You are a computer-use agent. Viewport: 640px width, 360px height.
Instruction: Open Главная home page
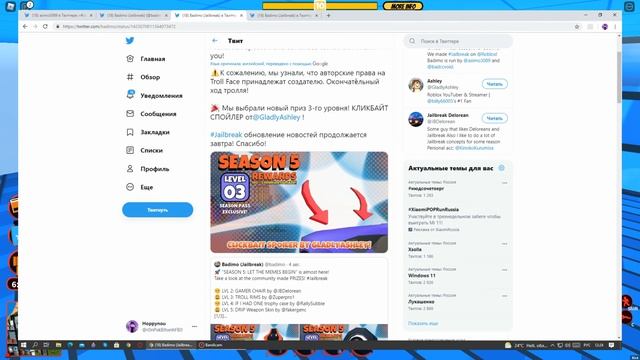click(146, 59)
